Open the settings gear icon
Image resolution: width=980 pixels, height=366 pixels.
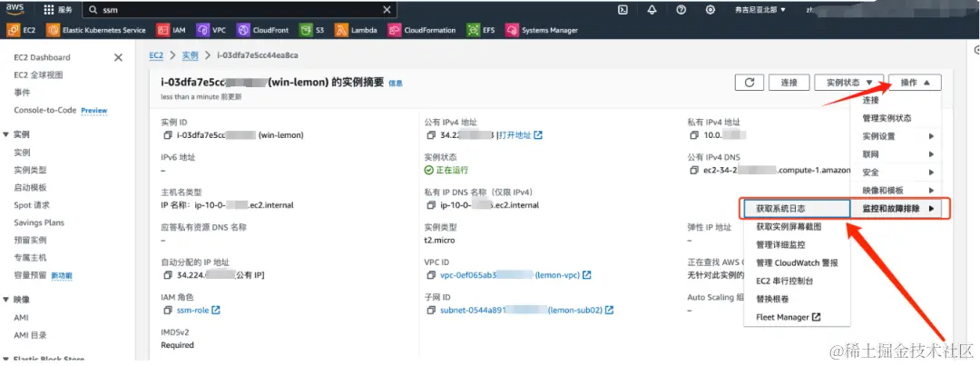(710, 9)
